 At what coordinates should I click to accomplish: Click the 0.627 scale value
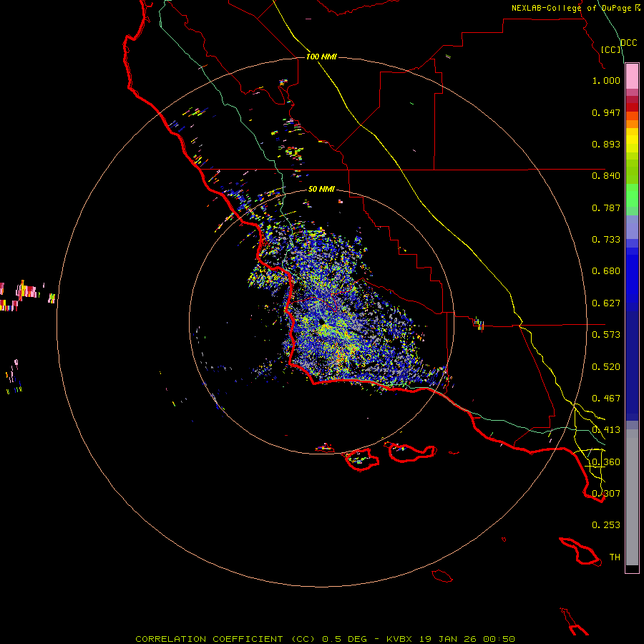[606, 303]
